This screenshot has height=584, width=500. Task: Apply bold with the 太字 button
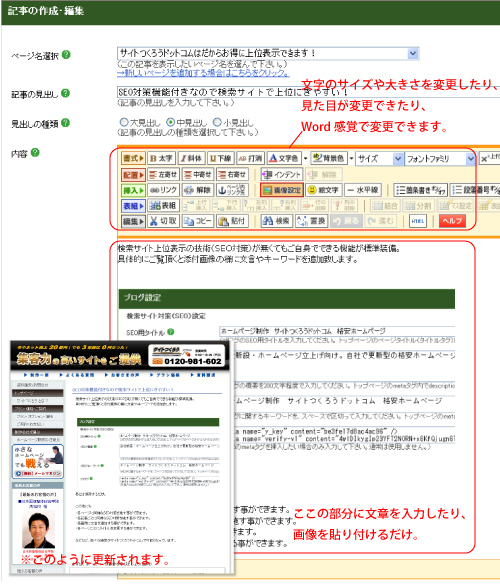pos(161,158)
